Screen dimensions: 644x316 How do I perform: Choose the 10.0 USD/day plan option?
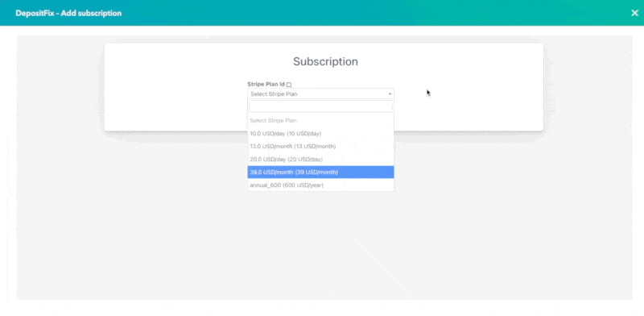pyautogui.click(x=320, y=134)
